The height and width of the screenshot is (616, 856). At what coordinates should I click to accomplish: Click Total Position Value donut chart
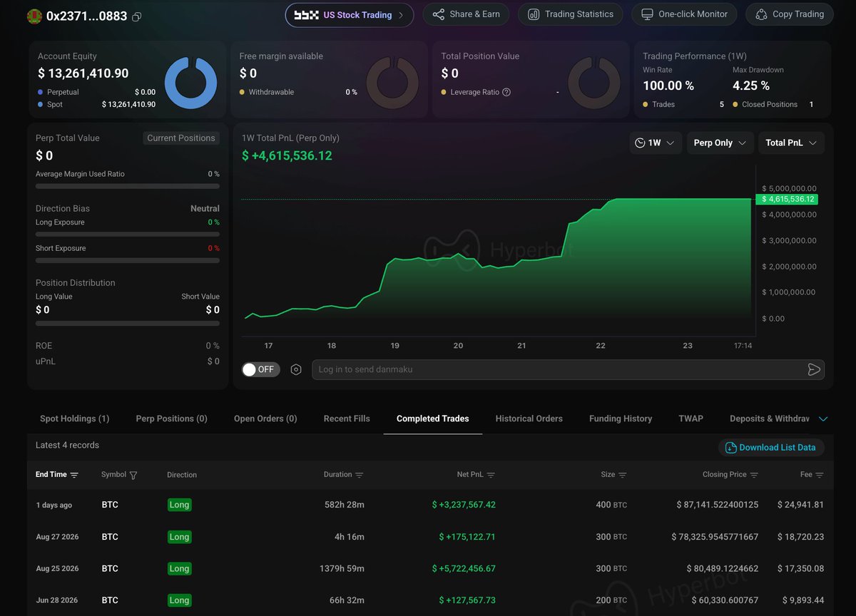point(594,82)
